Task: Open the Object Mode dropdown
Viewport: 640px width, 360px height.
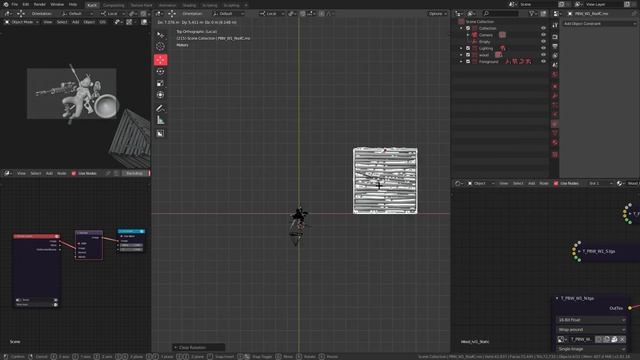Action: [22, 22]
